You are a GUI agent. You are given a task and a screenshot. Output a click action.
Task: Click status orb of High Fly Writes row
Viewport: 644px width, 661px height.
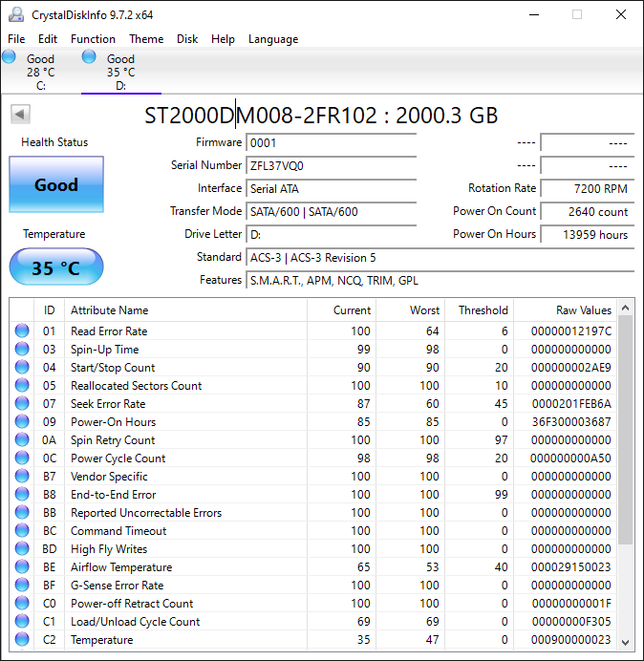tap(22, 548)
